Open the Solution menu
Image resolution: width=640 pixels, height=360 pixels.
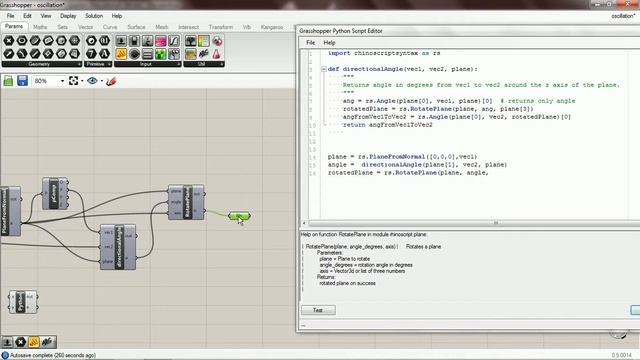tap(94, 16)
